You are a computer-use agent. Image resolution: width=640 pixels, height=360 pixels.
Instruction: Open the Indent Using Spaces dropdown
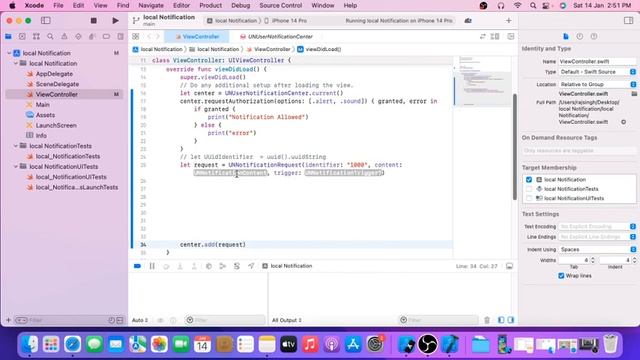[x=597, y=249]
